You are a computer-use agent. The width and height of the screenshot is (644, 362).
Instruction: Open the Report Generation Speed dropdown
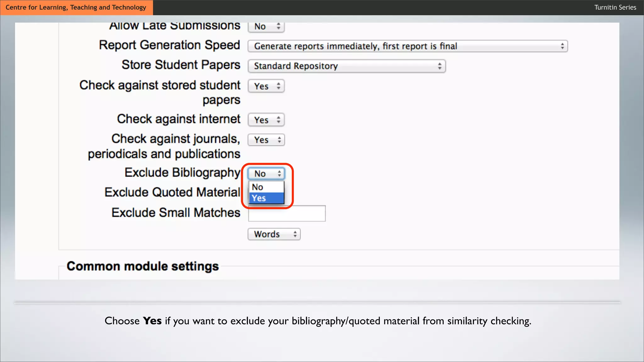pos(407,46)
